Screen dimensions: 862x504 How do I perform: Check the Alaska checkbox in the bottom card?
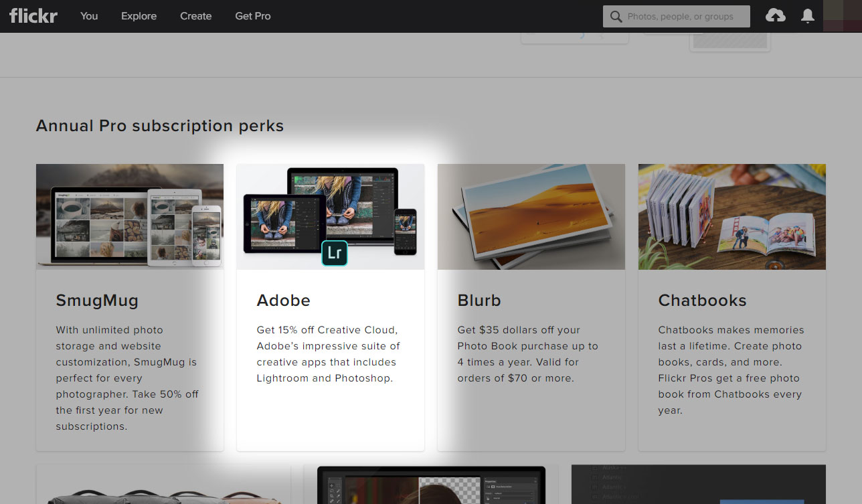[x=595, y=467]
